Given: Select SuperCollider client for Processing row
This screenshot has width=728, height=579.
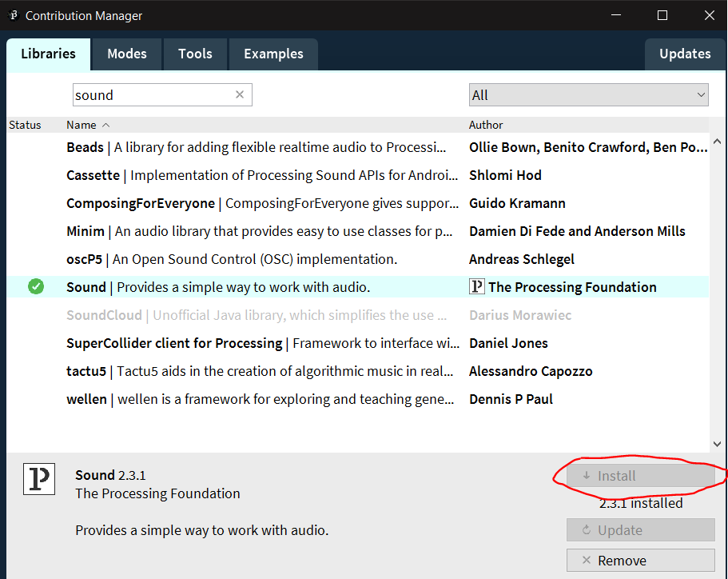Looking at the screenshot, I should pos(357,343).
